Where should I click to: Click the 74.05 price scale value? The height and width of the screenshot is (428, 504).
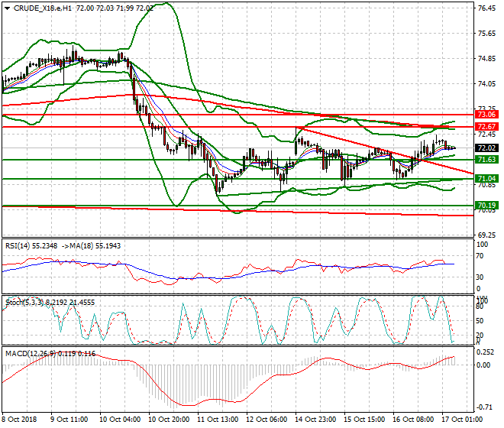pyautogui.click(x=486, y=84)
